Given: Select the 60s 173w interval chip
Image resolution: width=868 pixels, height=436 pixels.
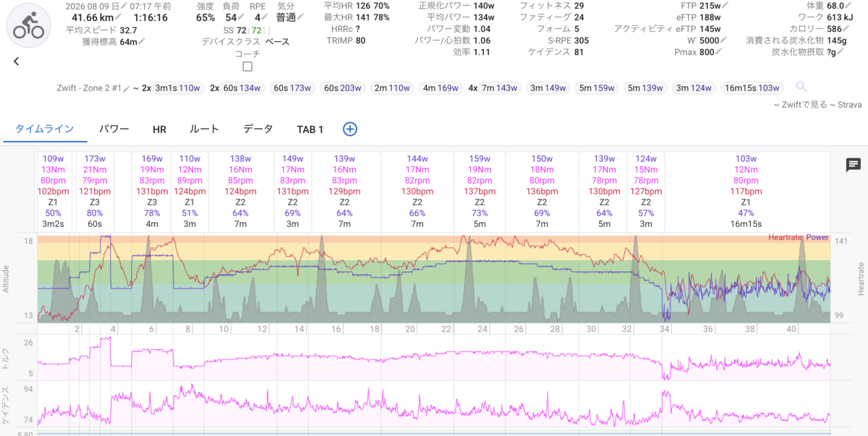Looking at the screenshot, I should point(292,88).
